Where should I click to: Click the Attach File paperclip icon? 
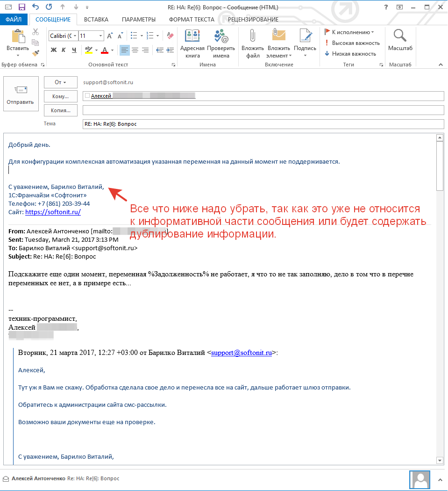click(253, 36)
